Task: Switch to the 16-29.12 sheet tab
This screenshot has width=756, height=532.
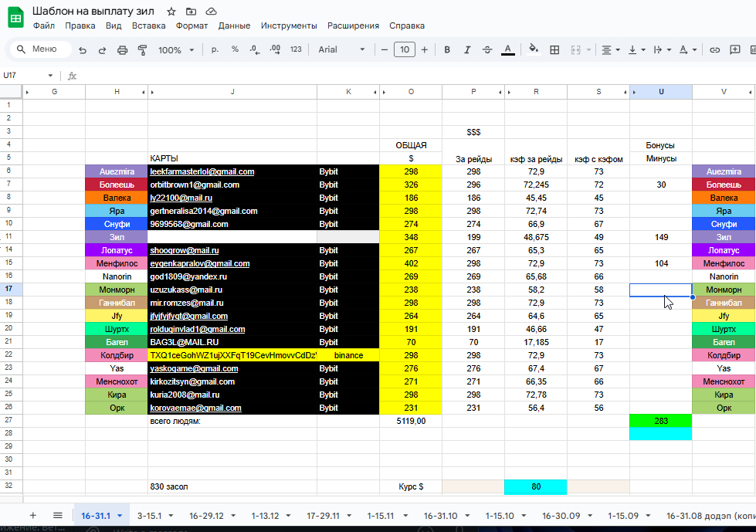Action: [206, 516]
